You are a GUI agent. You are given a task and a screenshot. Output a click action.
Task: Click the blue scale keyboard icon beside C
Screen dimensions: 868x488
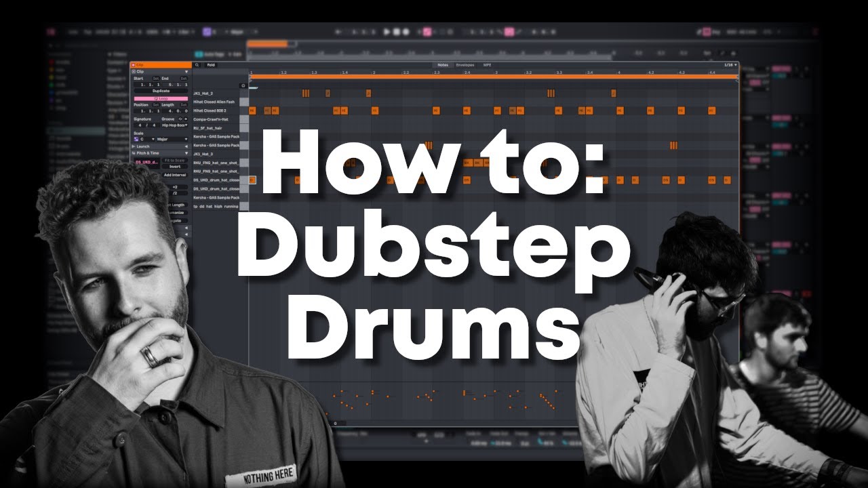[136, 138]
